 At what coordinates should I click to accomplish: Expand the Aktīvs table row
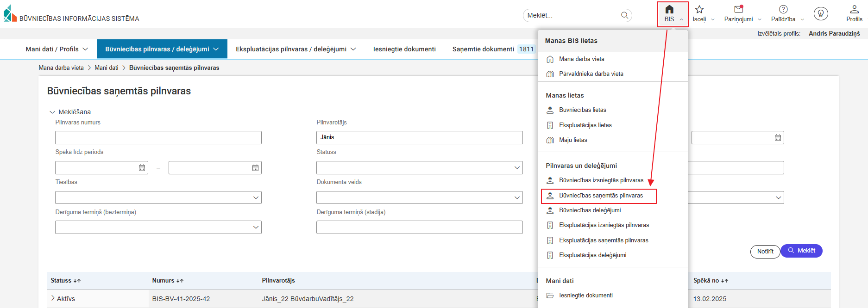pyautogui.click(x=53, y=298)
